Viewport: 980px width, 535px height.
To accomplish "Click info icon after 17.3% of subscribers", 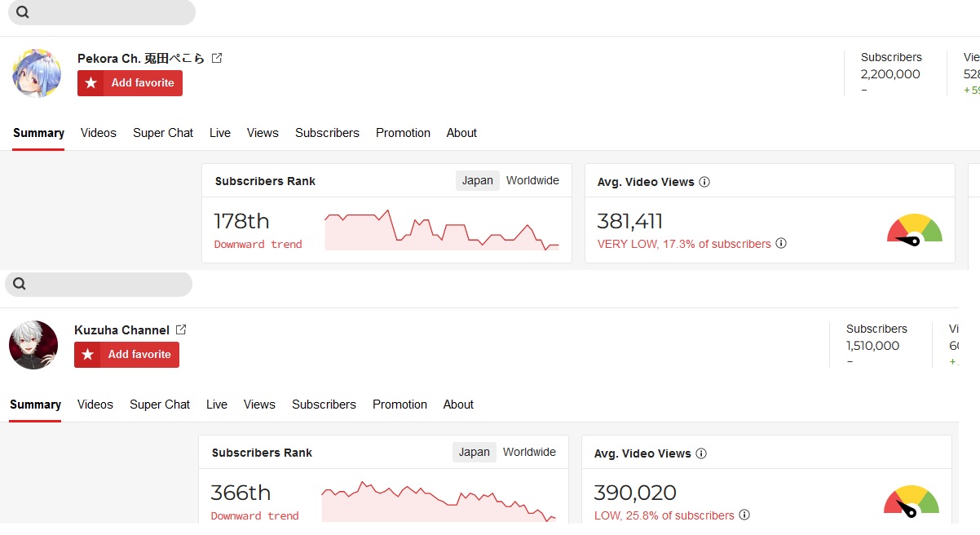I will (781, 244).
